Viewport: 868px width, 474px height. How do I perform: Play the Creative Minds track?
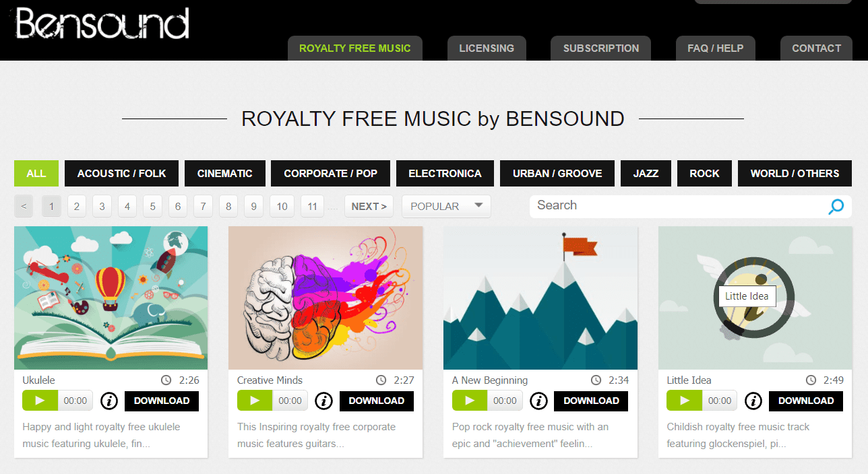[x=255, y=401]
